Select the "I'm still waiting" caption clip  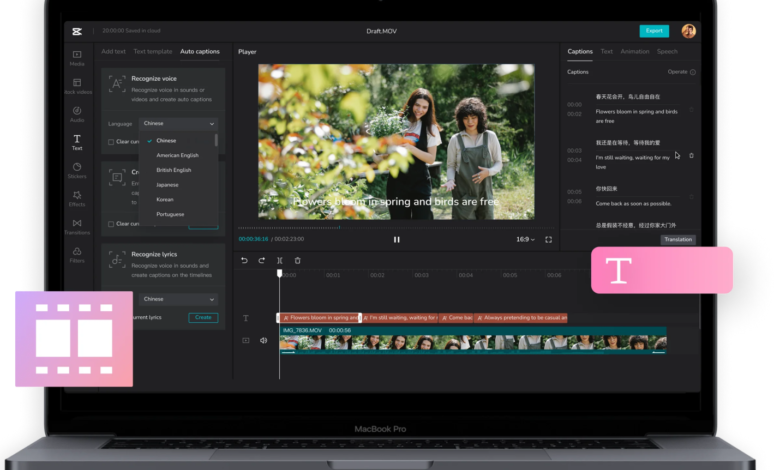(x=400, y=318)
